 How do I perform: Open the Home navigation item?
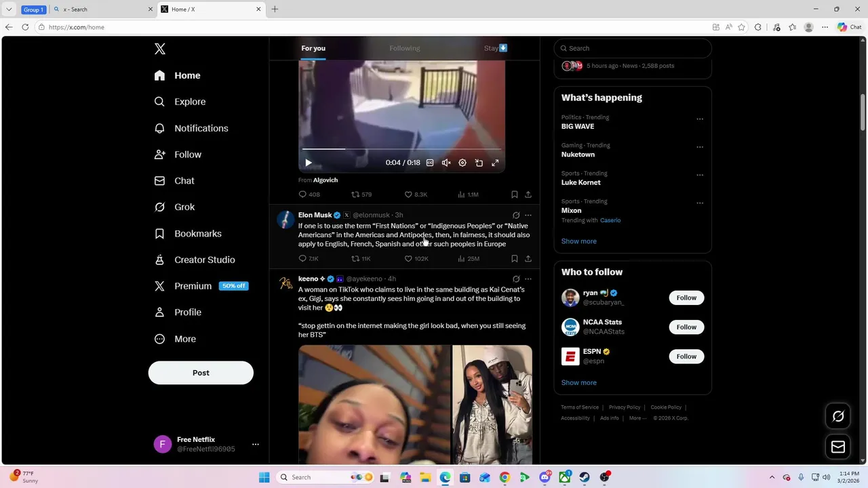(x=177, y=75)
